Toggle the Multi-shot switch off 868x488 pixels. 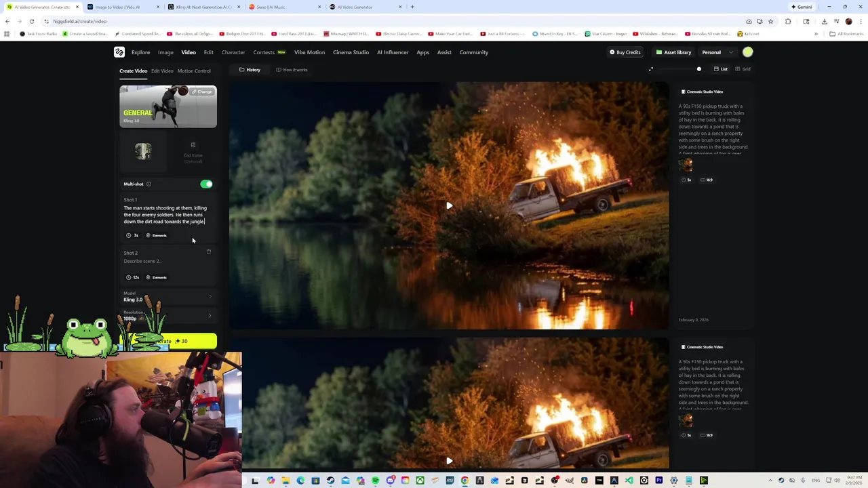[x=206, y=184]
